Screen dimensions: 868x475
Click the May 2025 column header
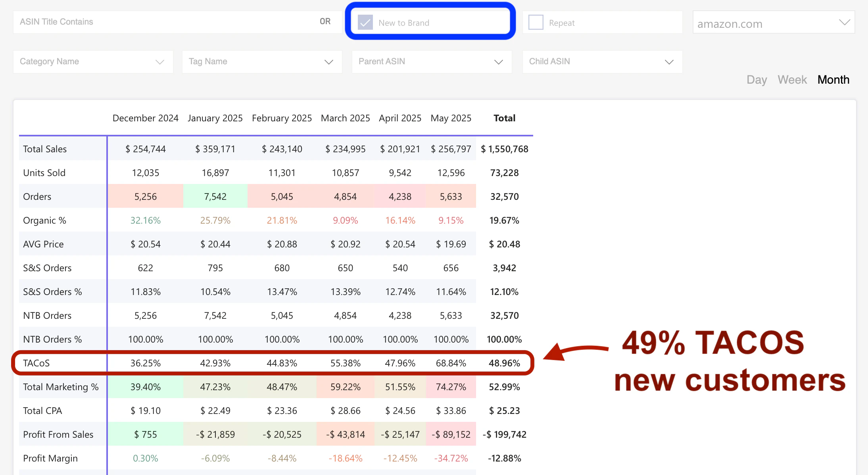click(451, 118)
